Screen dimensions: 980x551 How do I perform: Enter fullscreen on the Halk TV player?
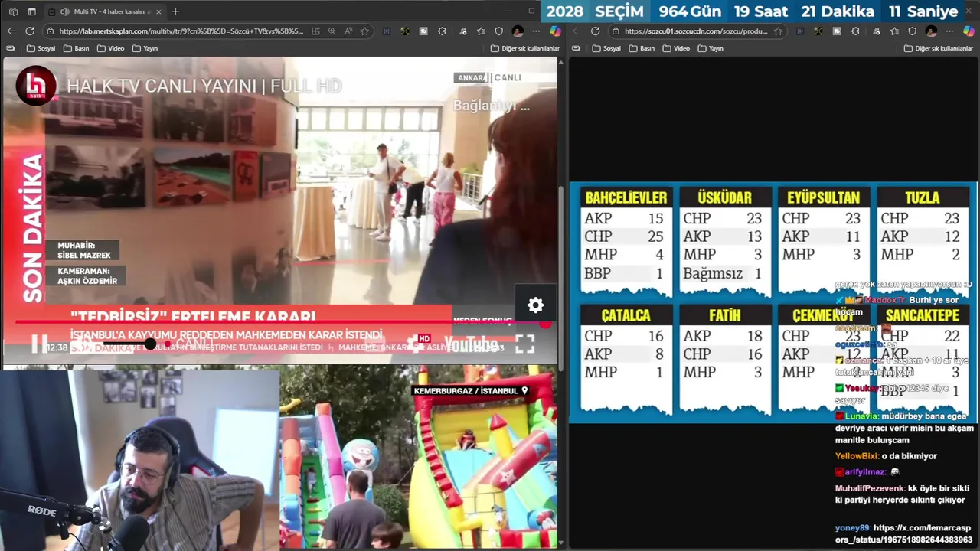524,344
